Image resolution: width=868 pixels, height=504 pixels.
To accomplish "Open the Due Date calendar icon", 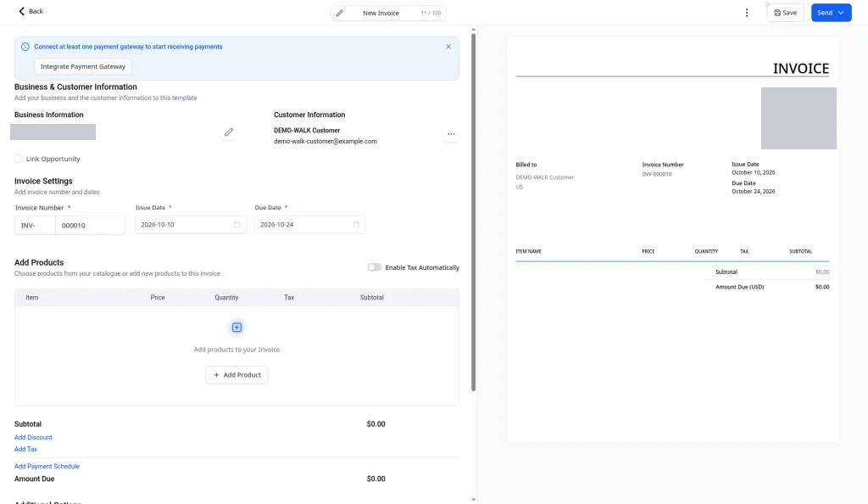I will [356, 224].
